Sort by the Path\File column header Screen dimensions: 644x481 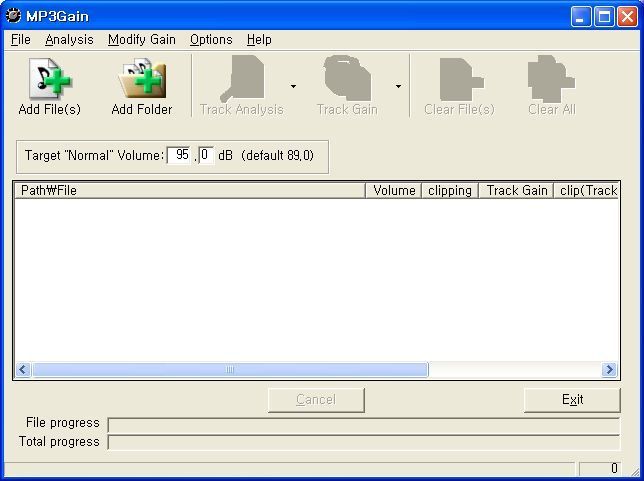tap(190, 191)
